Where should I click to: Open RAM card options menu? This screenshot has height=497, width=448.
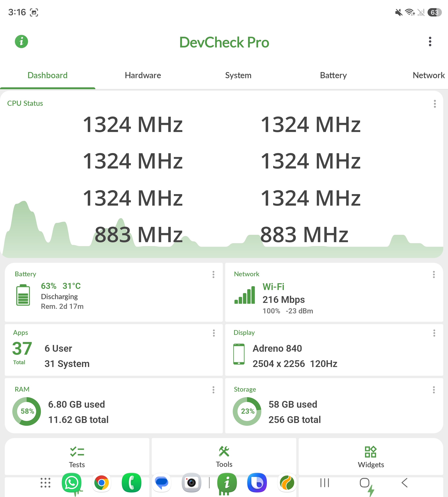213,390
